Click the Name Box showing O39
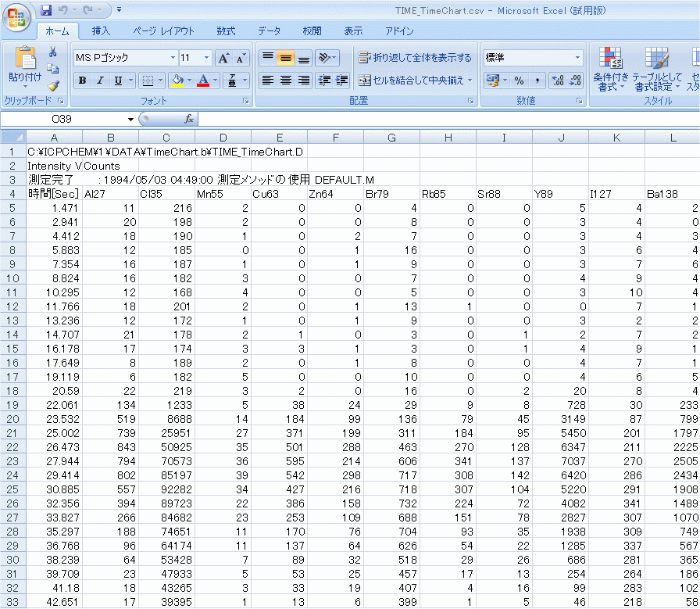 (62, 119)
